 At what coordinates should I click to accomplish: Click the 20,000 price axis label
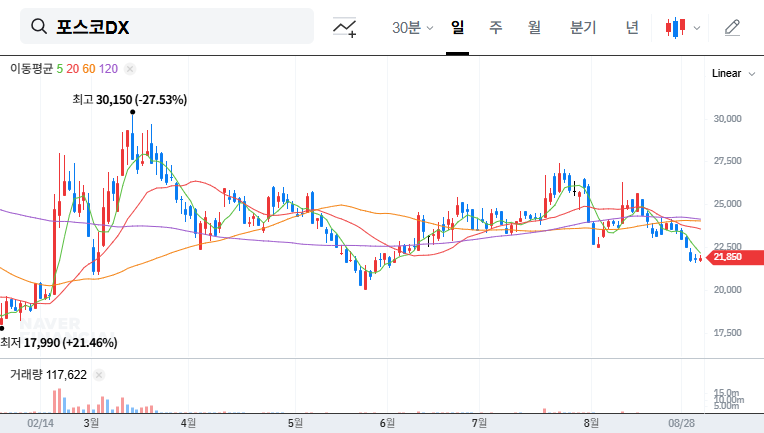(x=727, y=289)
